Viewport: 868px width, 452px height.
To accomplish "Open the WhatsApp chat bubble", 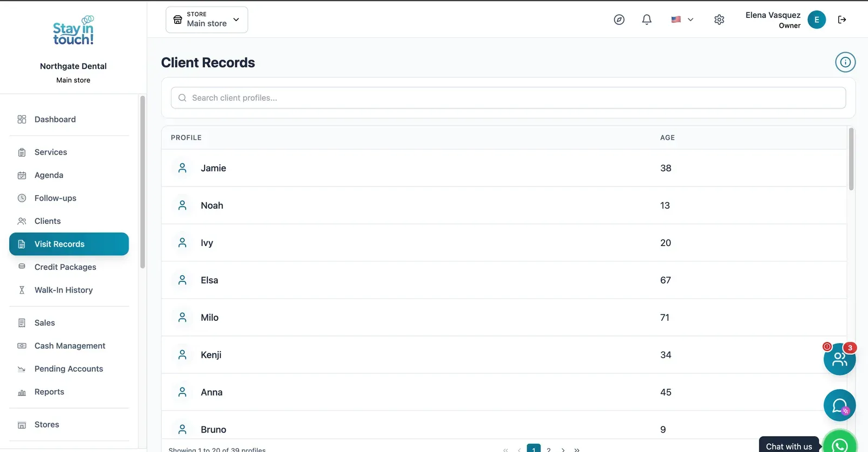I will 840,444.
